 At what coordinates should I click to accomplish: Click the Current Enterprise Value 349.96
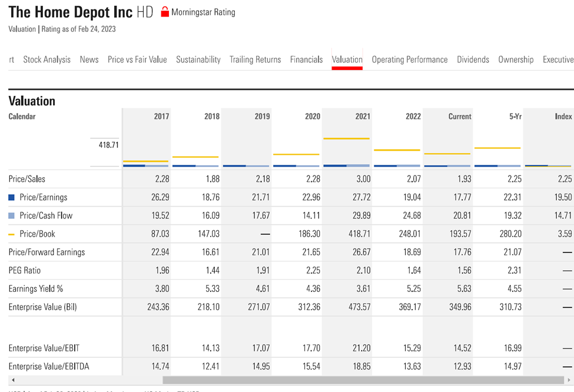point(460,307)
